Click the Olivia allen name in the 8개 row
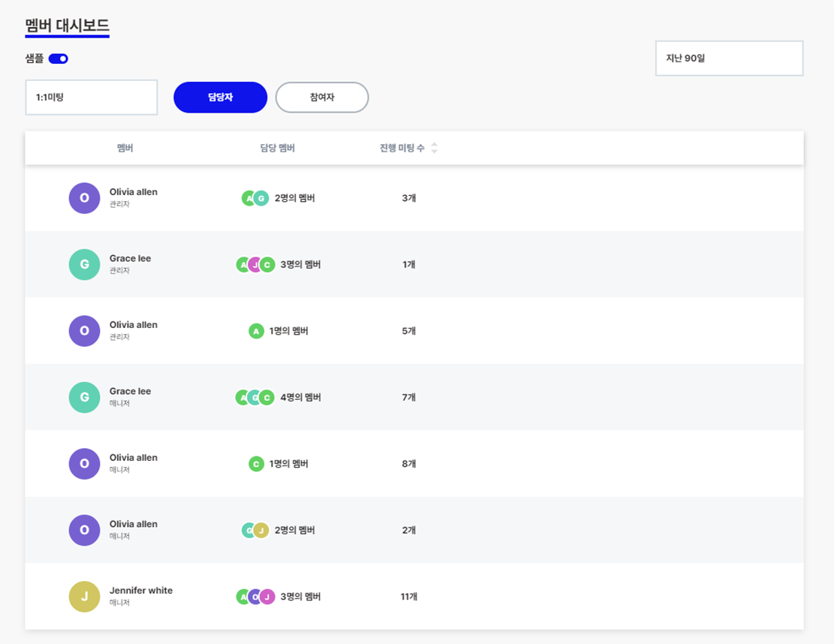The image size is (834, 644). 134,457
